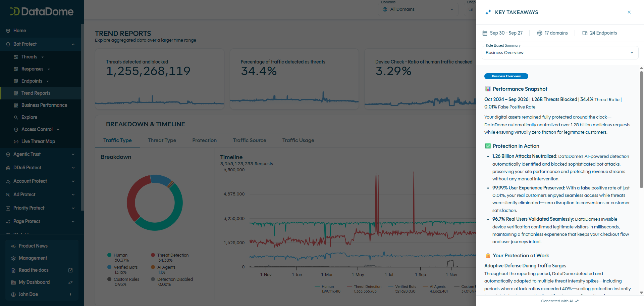Open the John Doe options menu
This screenshot has height=306, width=644.
click(70, 295)
